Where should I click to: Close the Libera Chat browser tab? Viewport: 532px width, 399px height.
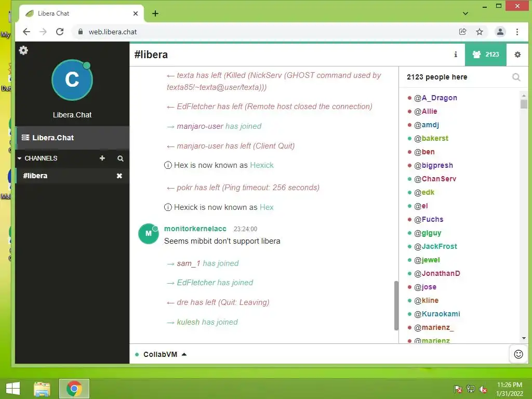point(136,14)
